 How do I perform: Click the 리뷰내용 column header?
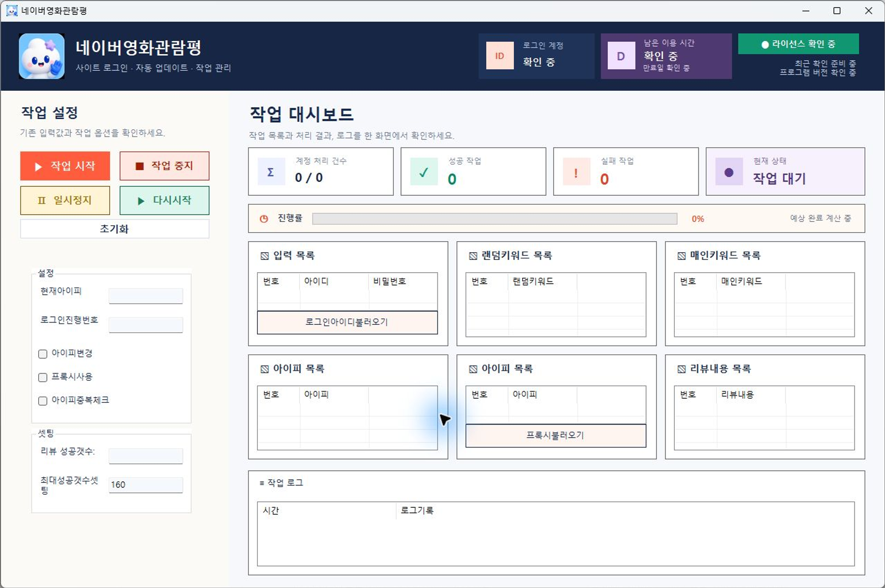(751, 395)
